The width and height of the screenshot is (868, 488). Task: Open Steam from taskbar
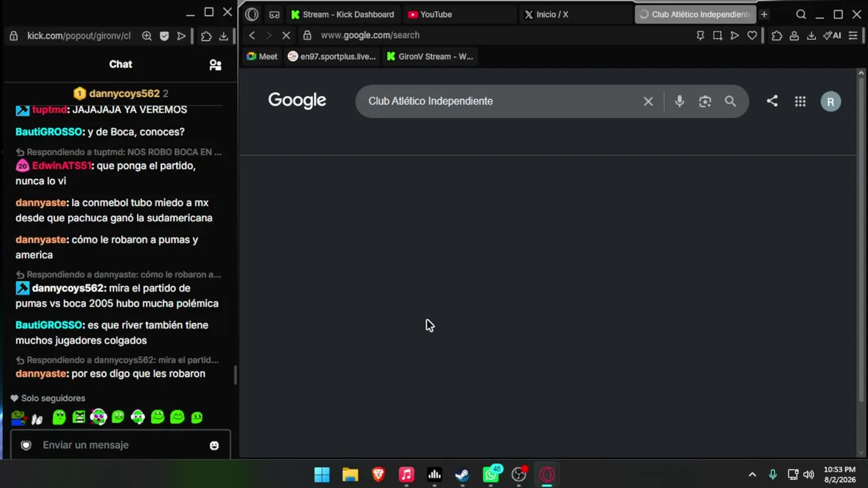[462, 474]
